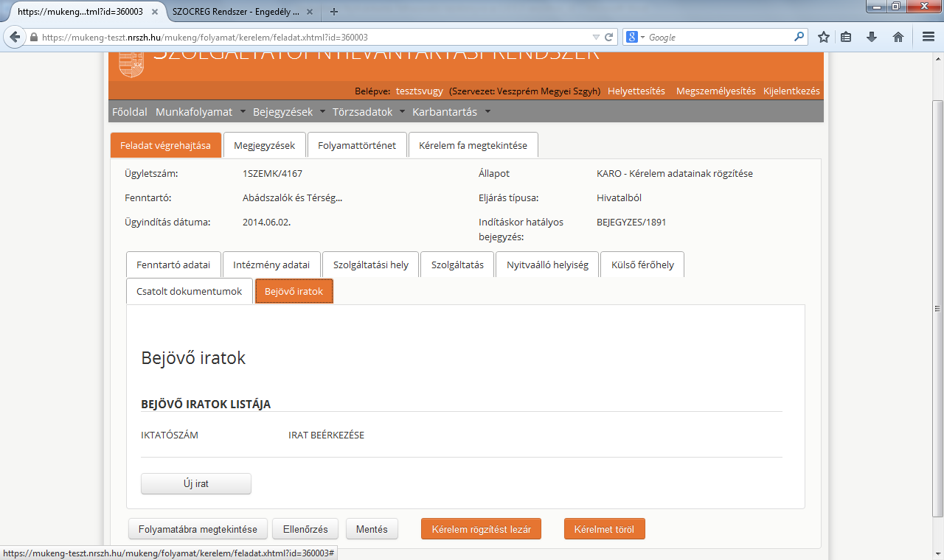Image resolution: width=944 pixels, height=560 pixels.
Task: Open Megjegyzések tab
Action: (264, 145)
